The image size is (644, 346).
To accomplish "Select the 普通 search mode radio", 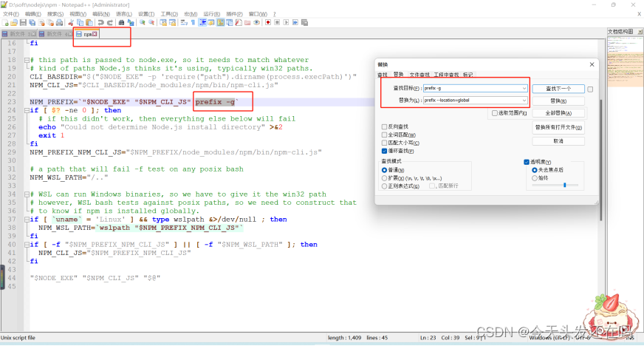I will (385, 170).
